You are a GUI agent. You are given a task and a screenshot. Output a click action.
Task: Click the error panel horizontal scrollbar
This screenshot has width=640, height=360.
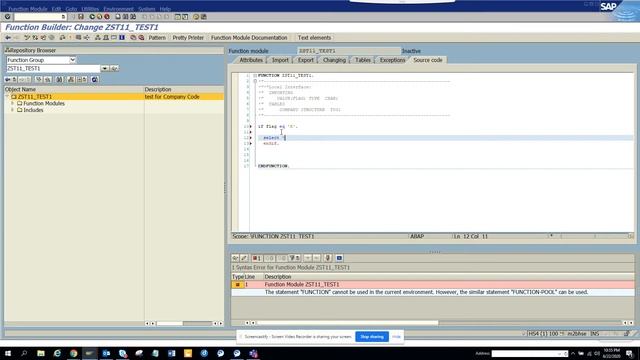(x=347, y=322)
